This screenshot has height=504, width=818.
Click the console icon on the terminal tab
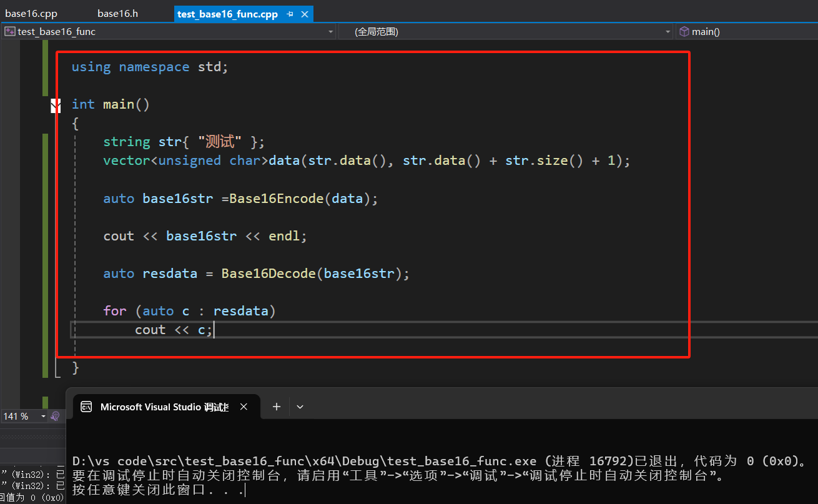point(87,407)
